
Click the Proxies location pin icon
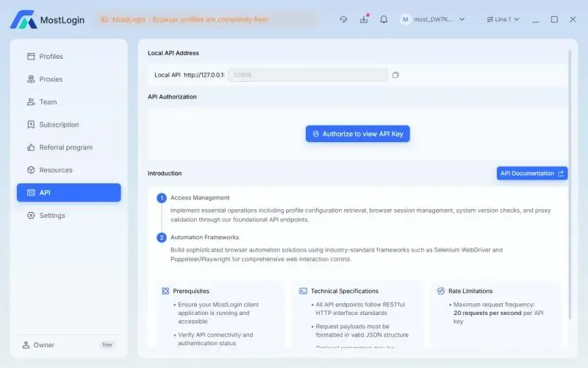31,79
